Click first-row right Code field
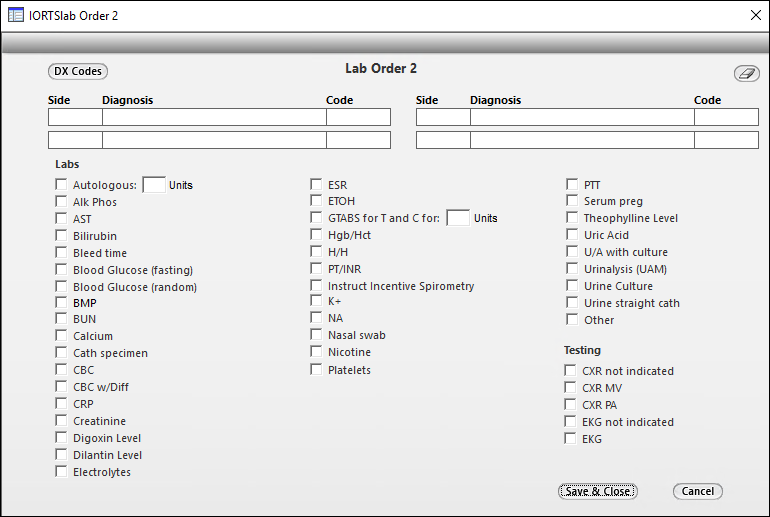Viewport: 770px width, 517px height. [726, 117]
